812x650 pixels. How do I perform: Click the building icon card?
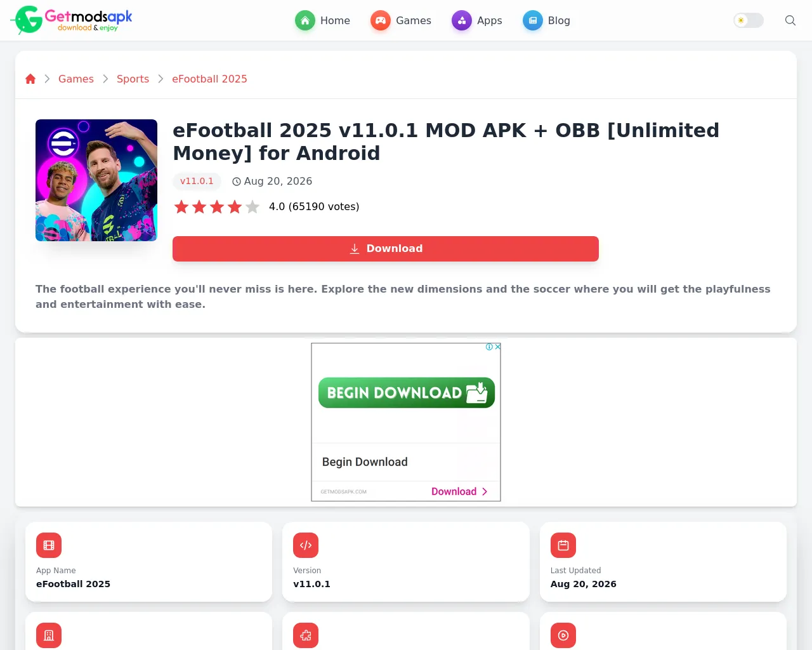pos(49,635)
